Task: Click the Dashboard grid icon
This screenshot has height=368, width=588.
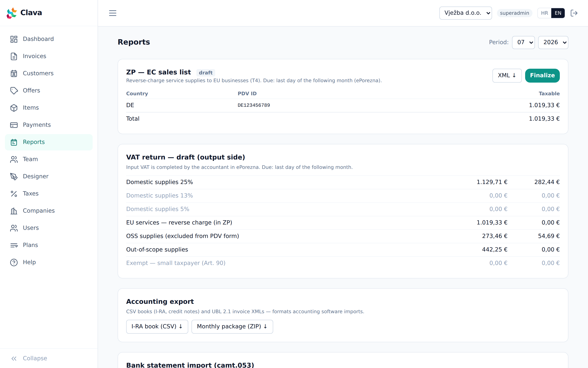Action: coord(14,39)
